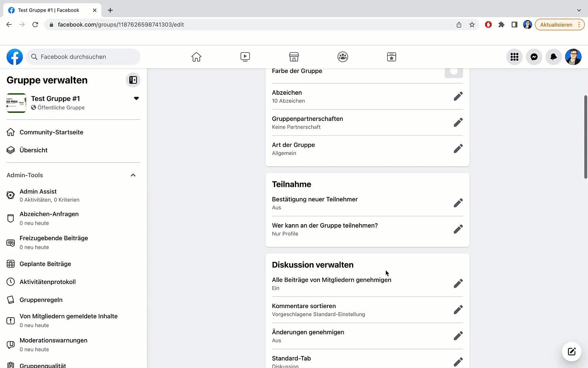Collapse the Admin-Tools section
Screen dimensions: 588x368
[x=133, y=175]
